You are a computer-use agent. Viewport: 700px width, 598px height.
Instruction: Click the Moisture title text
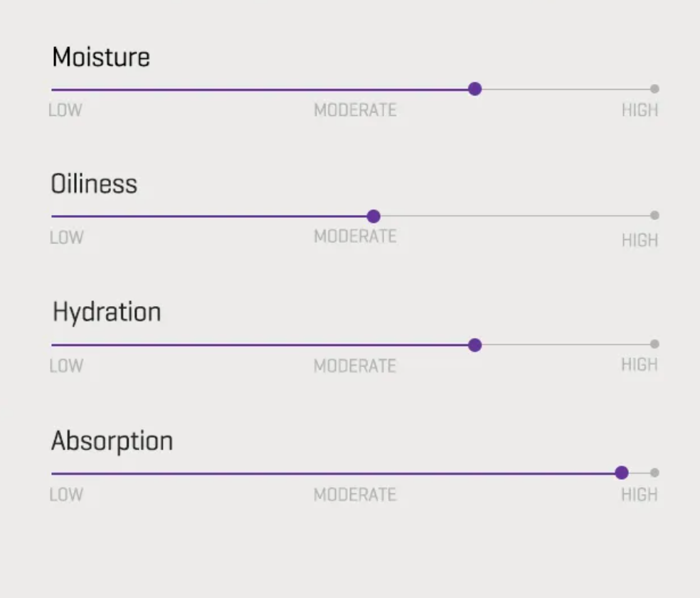pyautogui.click(x=100, y=56)
